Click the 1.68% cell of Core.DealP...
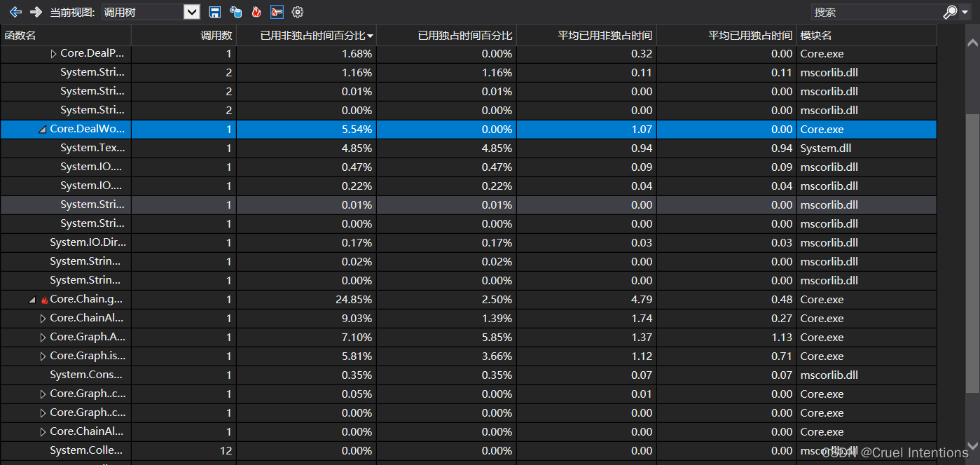Screen dimensions: 980x465 coord(357,54)
